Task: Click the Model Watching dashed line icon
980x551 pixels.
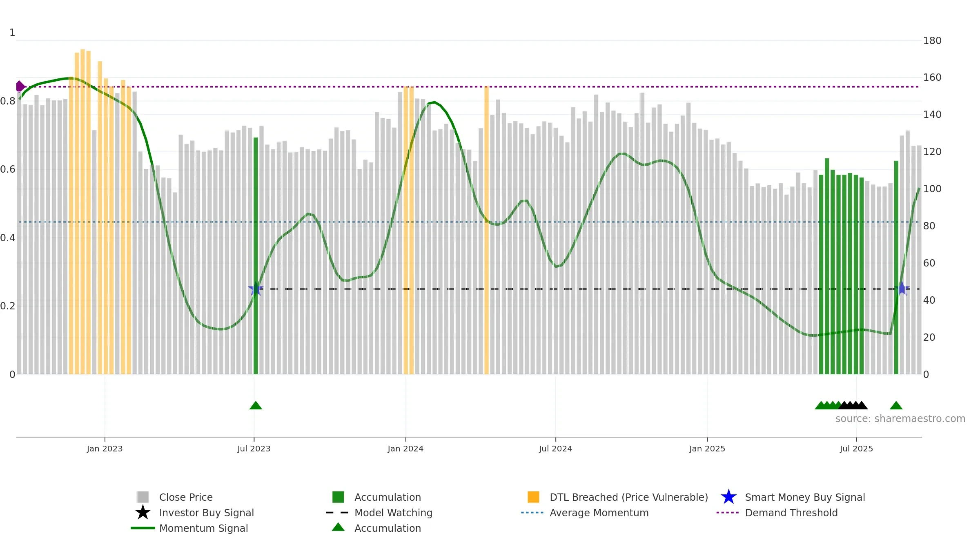Action: click(x=337, y=512)
